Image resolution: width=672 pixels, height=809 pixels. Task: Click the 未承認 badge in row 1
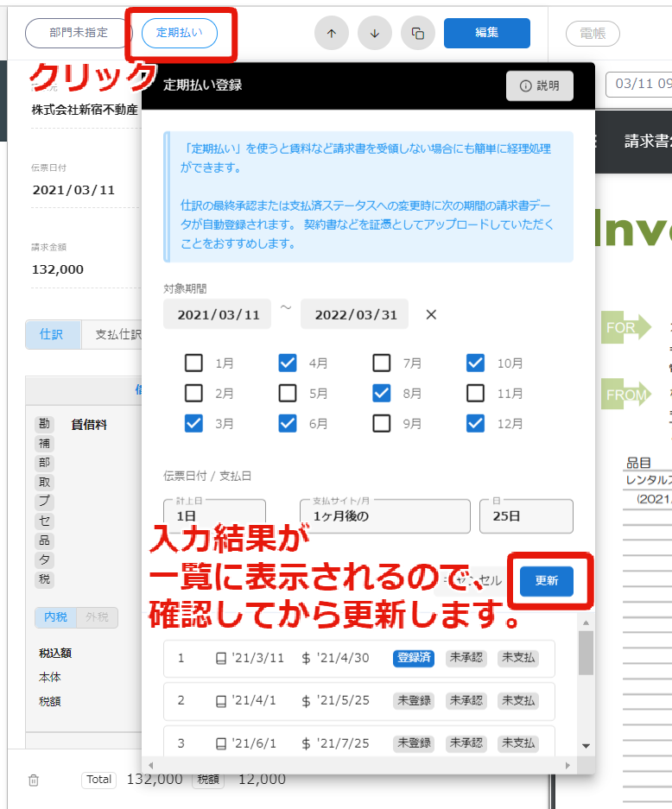[x=466, y=658]
